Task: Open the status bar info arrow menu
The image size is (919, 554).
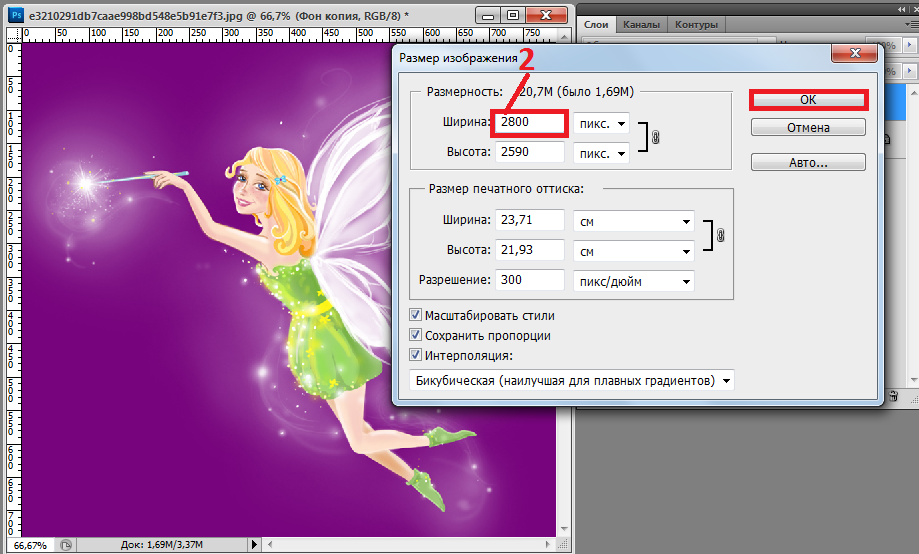Action: pos(254,545)
